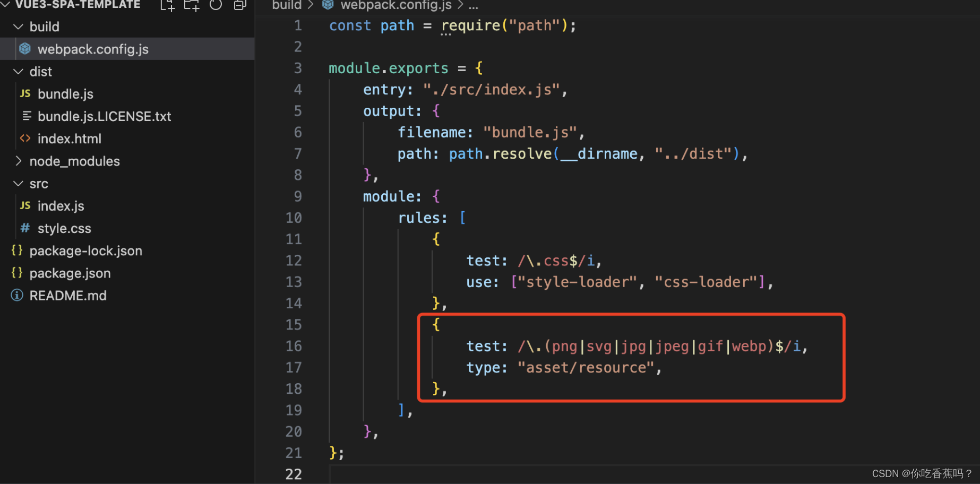980x484 pixels.
Task: Click line number 22 in the gutter
Action: coord(294,474)
